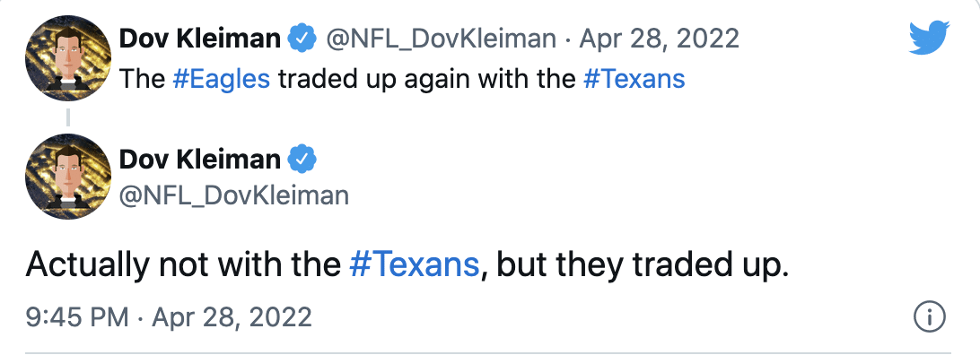
Task: Open the tweet info circle icon
Action: coord(930,317)
